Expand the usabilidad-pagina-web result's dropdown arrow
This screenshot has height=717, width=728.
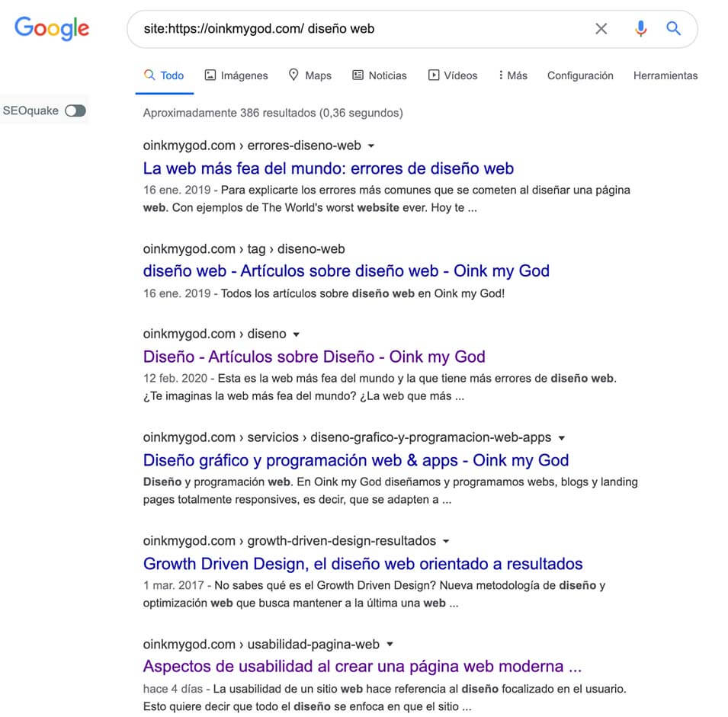pyautogui.click(x=390, y=644)
